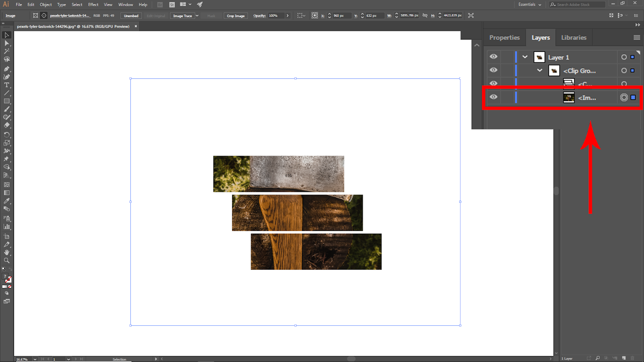Click the Fill/Stroke color swatch

6,279
